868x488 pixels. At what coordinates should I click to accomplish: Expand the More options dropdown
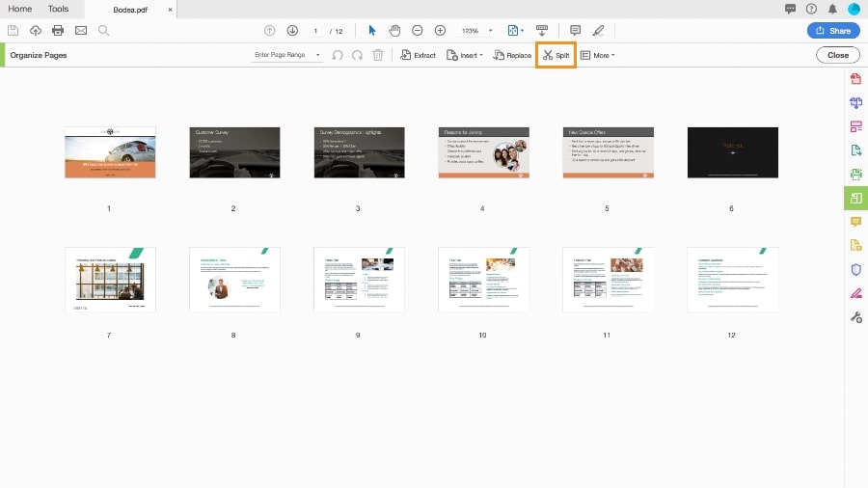598,55
